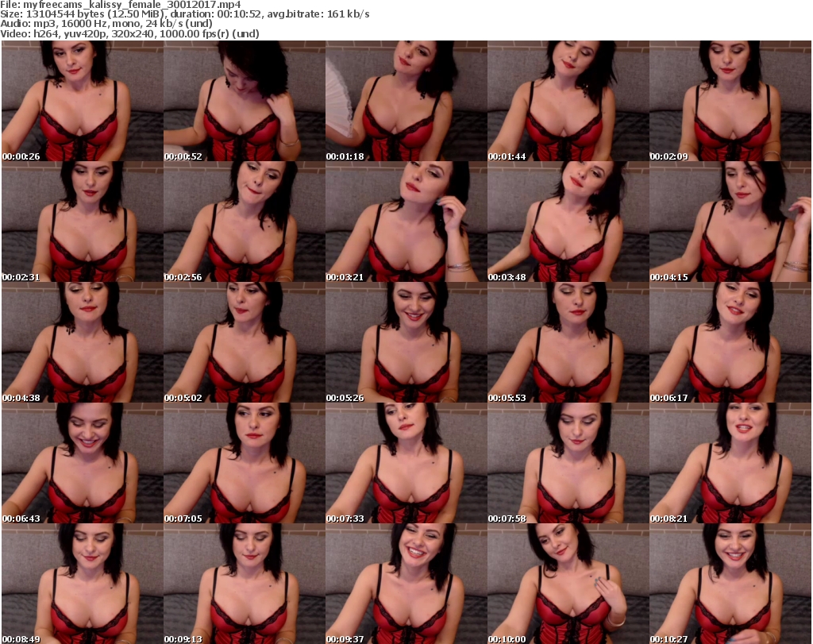Select the frame timestamped 00:08:49
The height and width of the screenshot is (644, 813).
pyautogui.click(x=83, y=584)
